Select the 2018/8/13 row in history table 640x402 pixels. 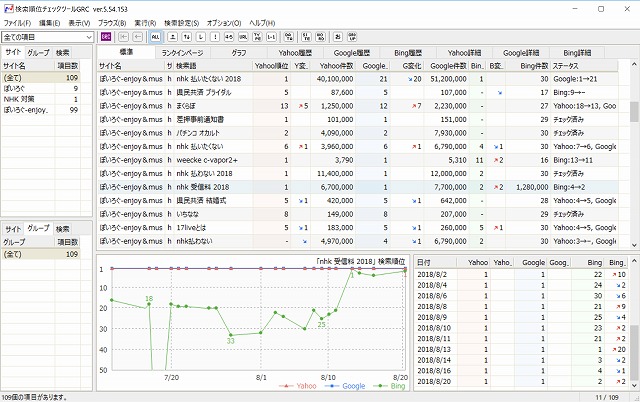pyautogui.click(x=522, y=349)
